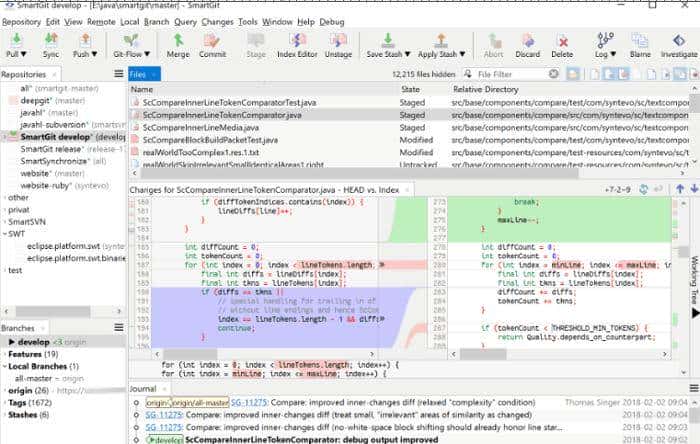Open the Debug menu

click(x=332, y=22)
